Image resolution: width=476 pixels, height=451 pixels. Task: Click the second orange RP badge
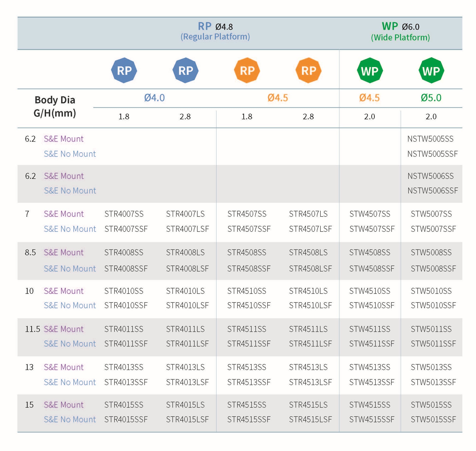tap(308, 70)
